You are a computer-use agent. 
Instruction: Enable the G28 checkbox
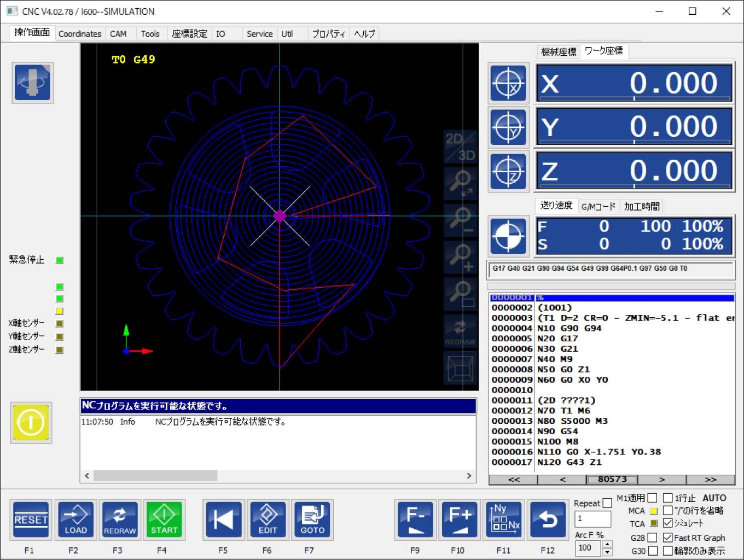[x=653, y=538]
